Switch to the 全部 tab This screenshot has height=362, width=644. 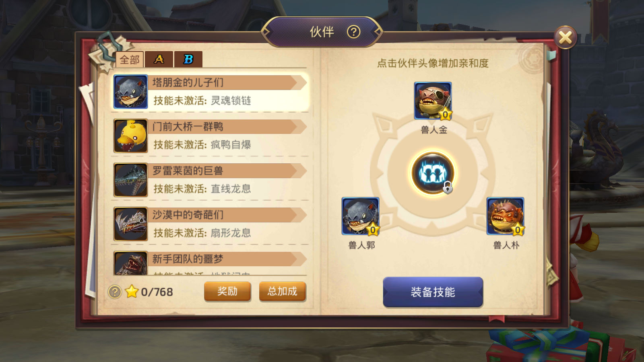coord(130,60)
